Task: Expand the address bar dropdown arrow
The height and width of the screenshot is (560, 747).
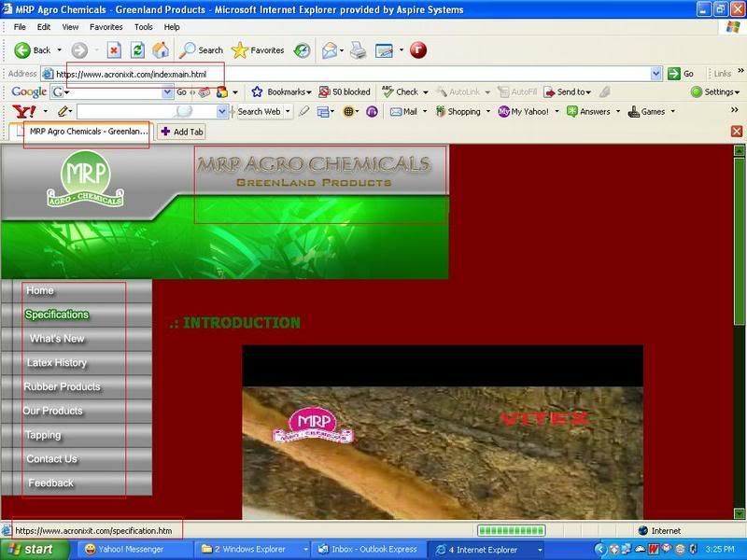Action: pos(656,74)
